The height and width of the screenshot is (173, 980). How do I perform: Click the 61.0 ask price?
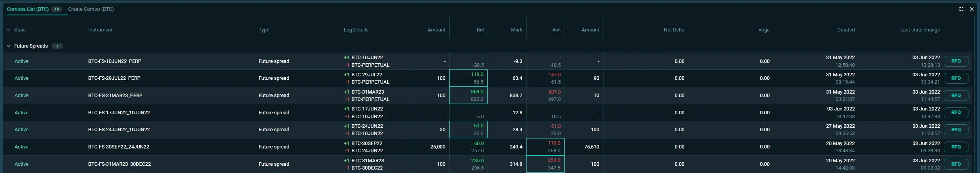coord(556,126)
